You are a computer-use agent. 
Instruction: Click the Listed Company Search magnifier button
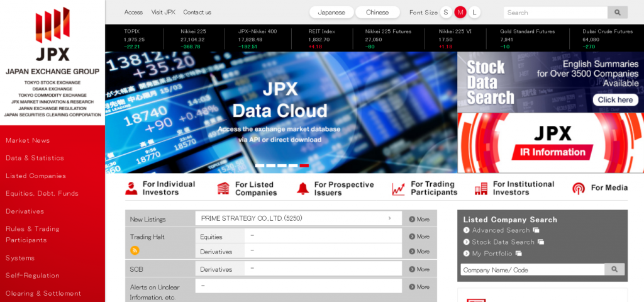pyautogui.click(x=614, y=269)
